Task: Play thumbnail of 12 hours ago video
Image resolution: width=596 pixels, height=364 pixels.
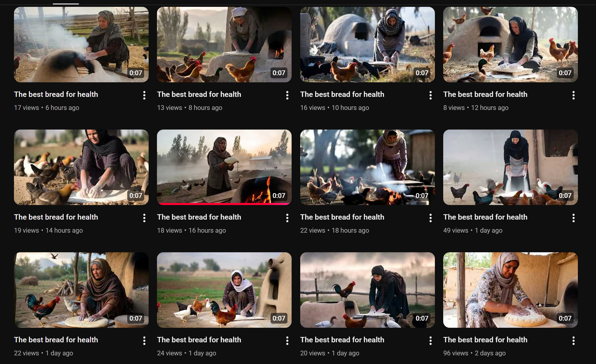Action: pyautogui.click(x=510, y=45)
